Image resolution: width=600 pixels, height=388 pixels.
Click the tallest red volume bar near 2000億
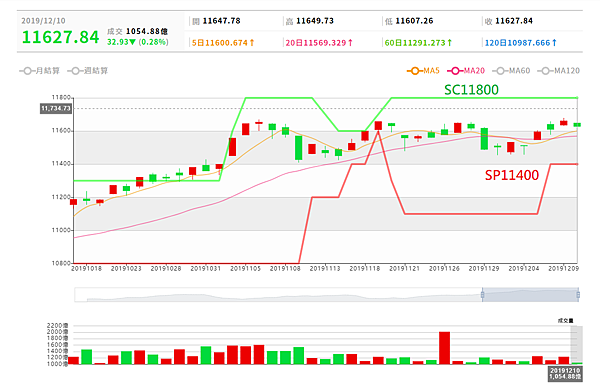[444, 348]
